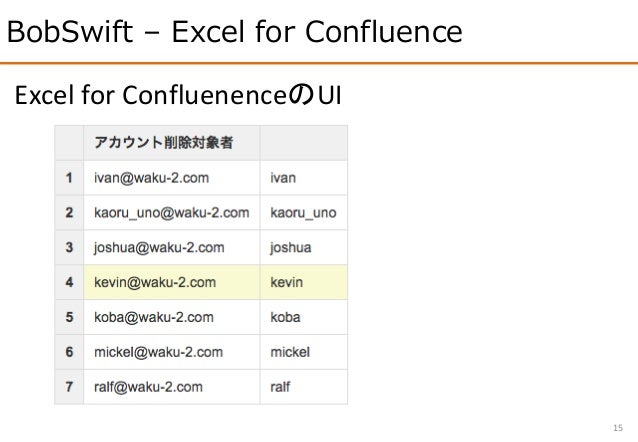Select the joshua@waku-2.com cell
Viewport: 638px width, 442px height.
[x=172, y=247]
